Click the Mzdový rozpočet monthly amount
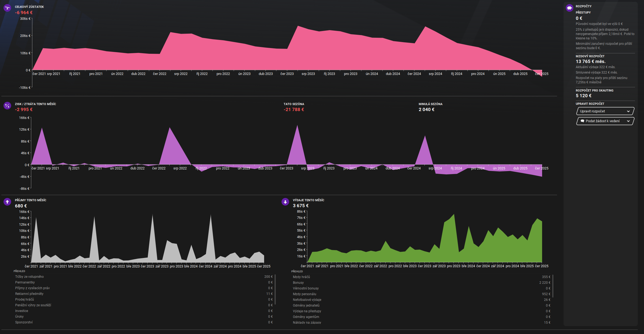Image resolution: width=644 pixels, height=334 pixels. point(590,62)
